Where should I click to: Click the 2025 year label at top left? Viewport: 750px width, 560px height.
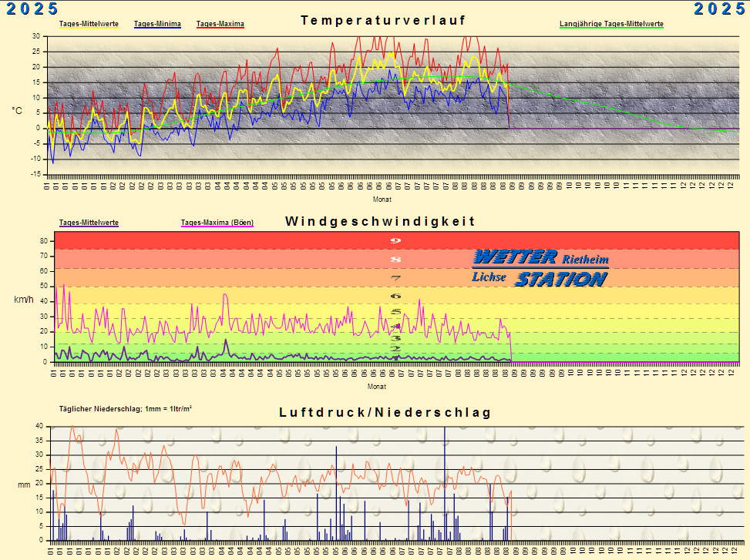(x=30, y=9)
